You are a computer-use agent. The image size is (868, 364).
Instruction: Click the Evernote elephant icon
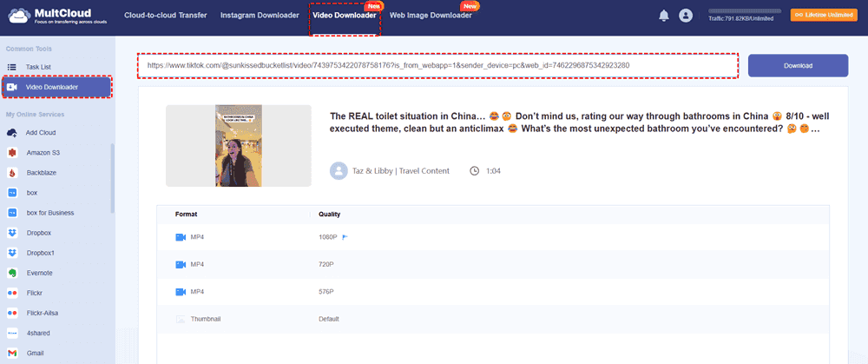coord(11,273)
